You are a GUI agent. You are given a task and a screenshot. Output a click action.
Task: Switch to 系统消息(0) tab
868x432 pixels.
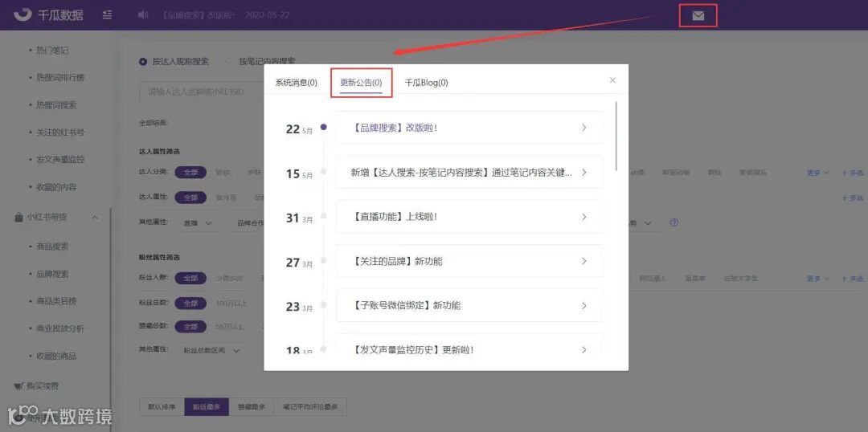coord(297,83)
